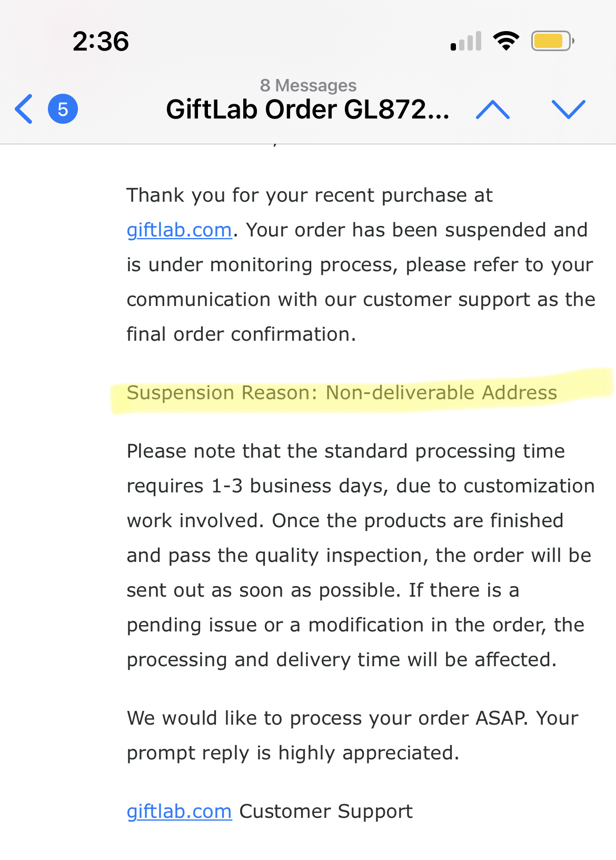616x860 pixels.
Task: Open the giftlab.com link in the first paragraph
Action: (x=179, y=230)
